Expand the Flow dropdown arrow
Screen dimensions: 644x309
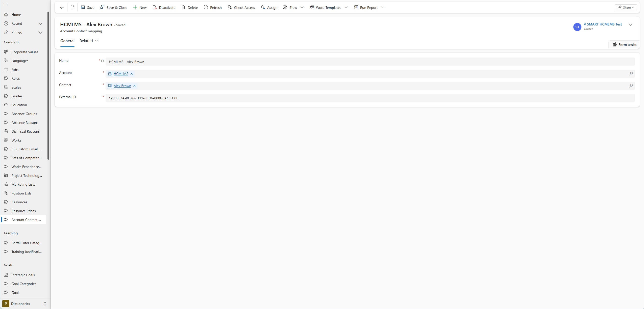tap(302, 8)
